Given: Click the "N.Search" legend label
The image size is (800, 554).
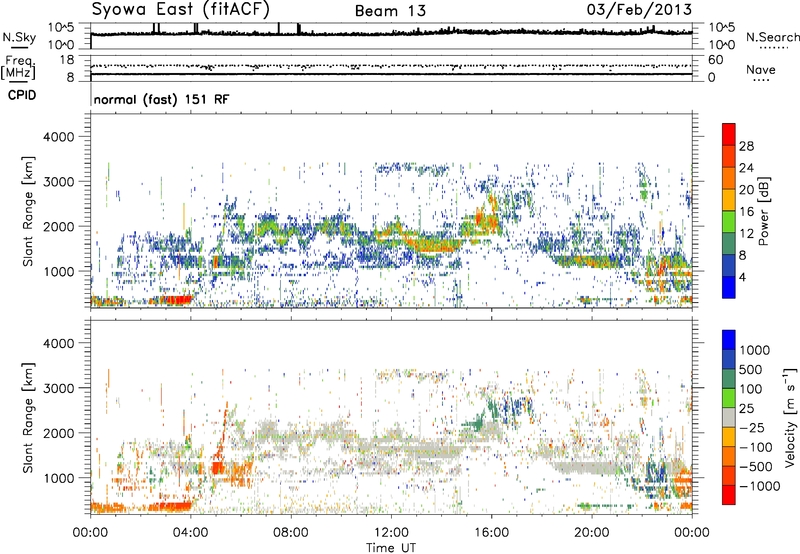Looking at the screenshot, I should pos(772,37).
